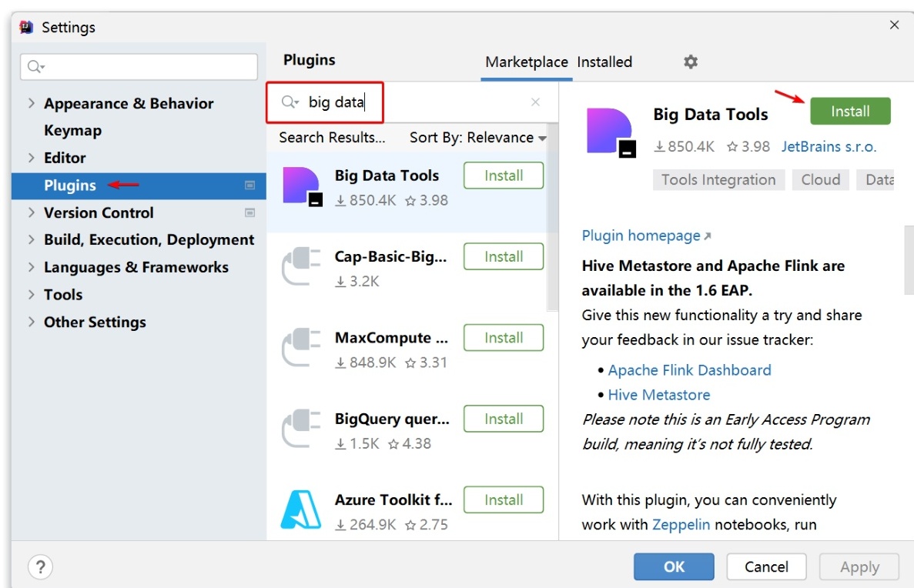This screenshot has height=588, width=914.
Task: Expand Languages & Frameworks node
Action: click(32, 267)
